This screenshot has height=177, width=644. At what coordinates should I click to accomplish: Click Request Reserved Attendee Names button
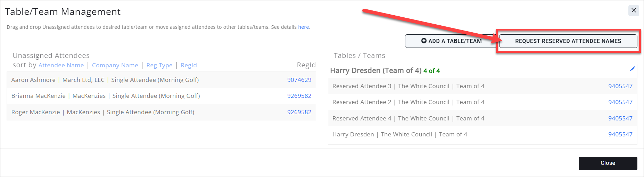(x=568, y=41)
